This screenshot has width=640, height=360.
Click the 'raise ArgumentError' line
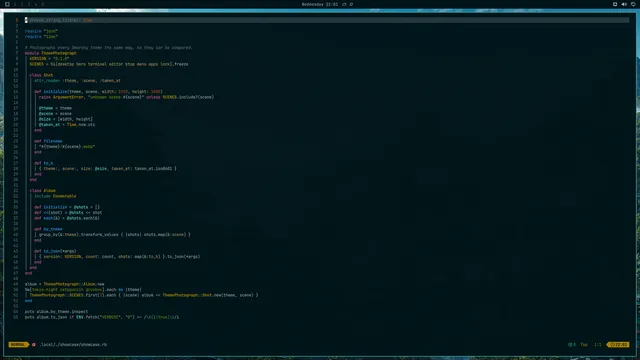pyautogui.click(x=127, y=97)
